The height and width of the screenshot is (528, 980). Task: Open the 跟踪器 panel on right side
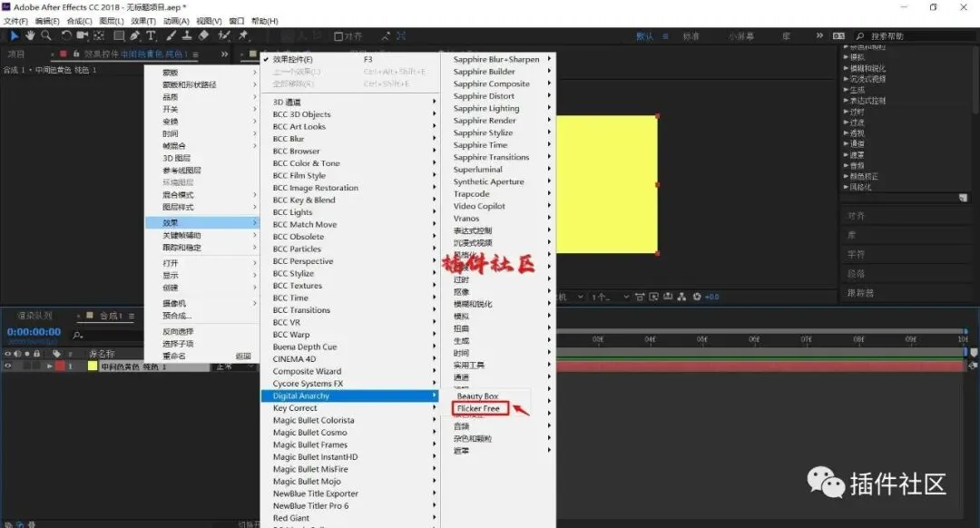860,293
